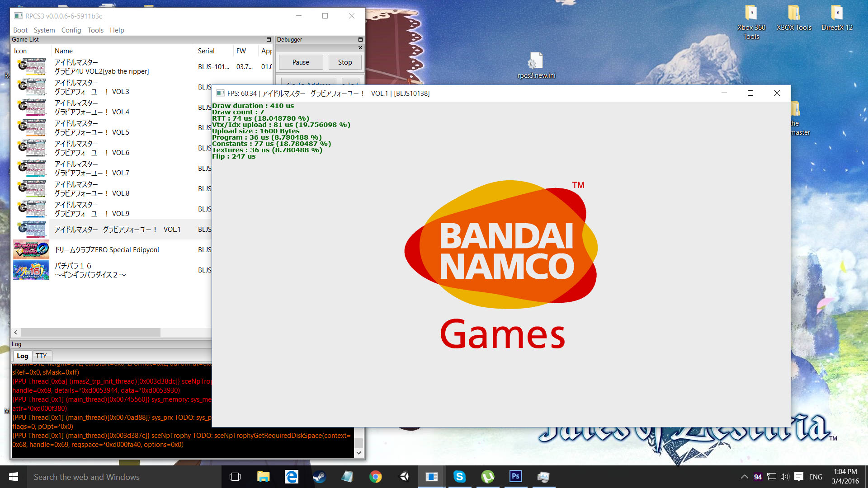The height and width of the screenshot is (488, 868).
Task: Stop emulation in the Debugger panel
Action: pos(345,62)
